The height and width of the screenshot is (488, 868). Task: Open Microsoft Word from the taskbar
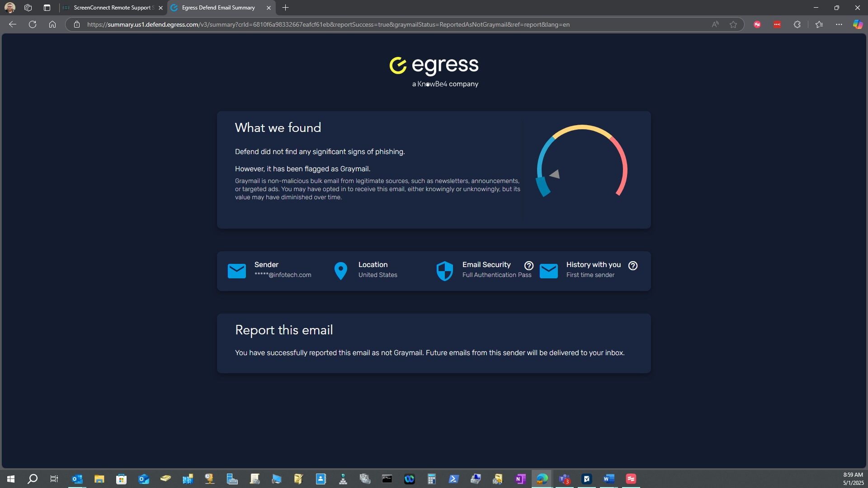tap(609, 479)
